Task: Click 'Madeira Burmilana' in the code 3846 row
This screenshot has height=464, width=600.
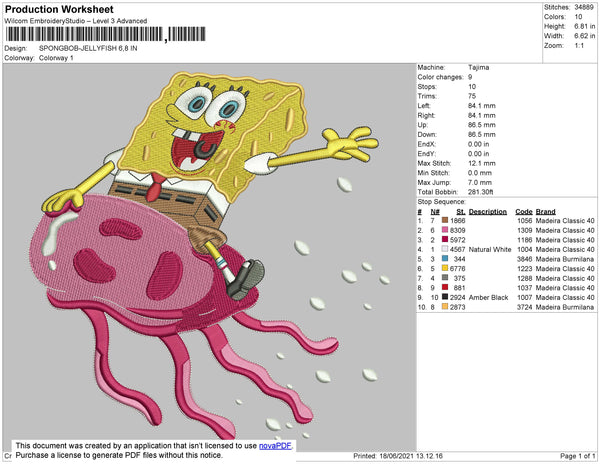Action: (565, 259)
